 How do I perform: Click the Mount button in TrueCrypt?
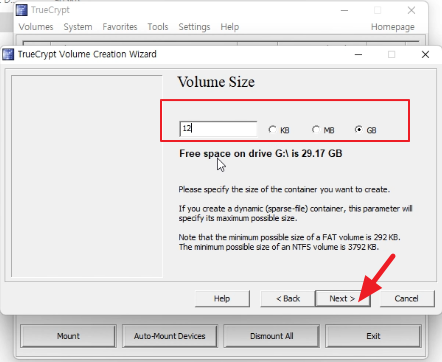click(68, 336)
